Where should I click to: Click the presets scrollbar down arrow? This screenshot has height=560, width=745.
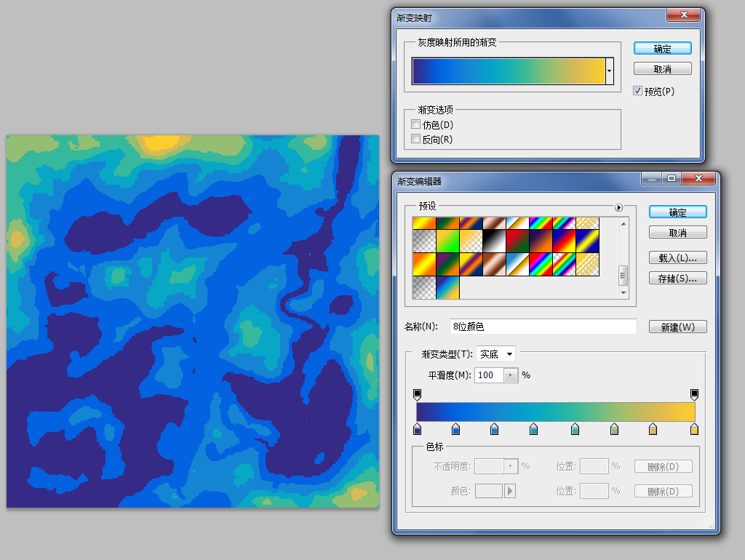point(624,292)
